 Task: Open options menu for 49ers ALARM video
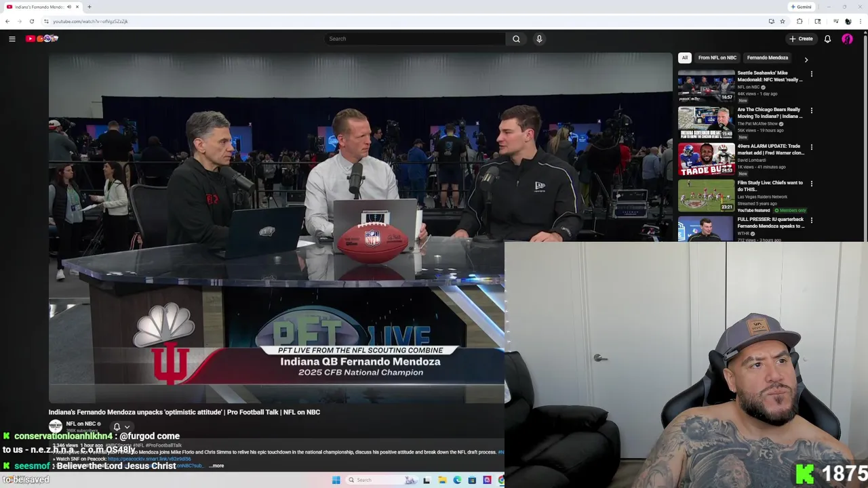pos(812,147)
